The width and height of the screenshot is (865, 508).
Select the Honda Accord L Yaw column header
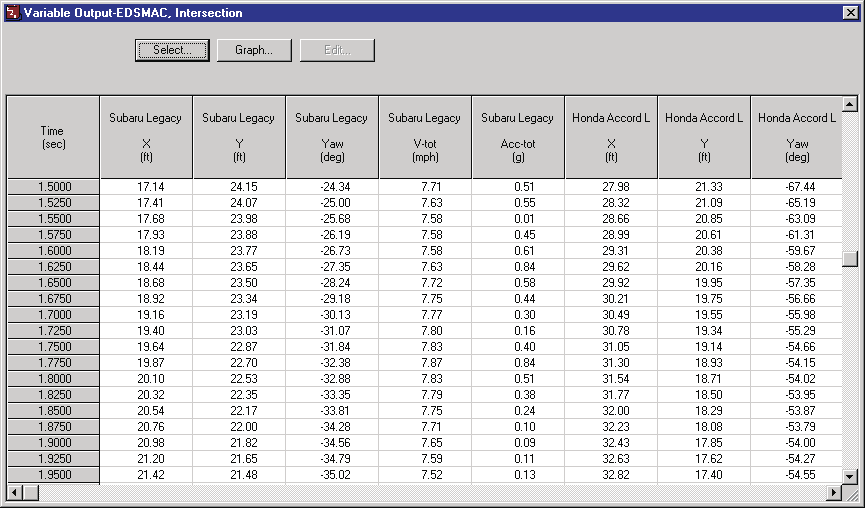797,137
